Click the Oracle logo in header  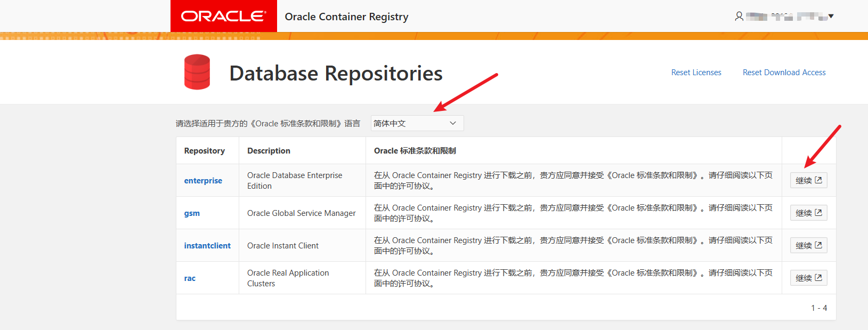point(223,17)
